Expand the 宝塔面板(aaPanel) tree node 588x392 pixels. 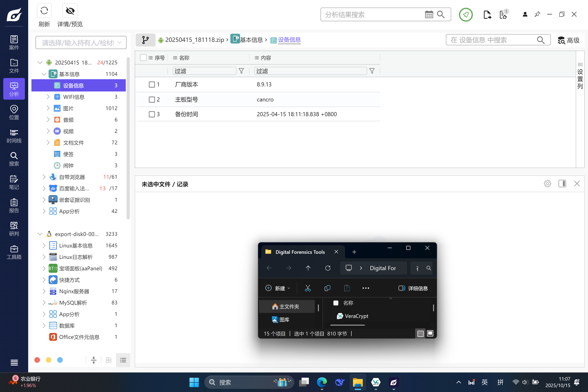pyautogui.click(x=44, y=268)
